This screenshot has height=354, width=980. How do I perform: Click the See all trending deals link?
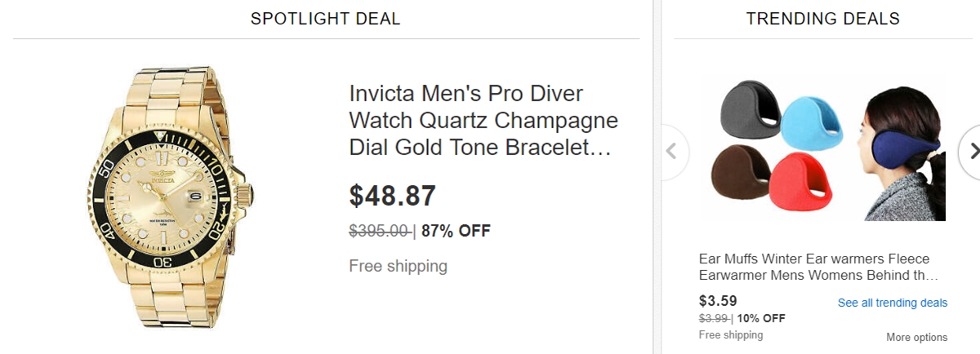(x=892, y=303)
